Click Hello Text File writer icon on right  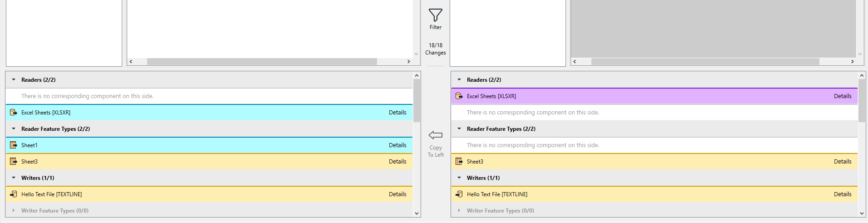point(459,194)
